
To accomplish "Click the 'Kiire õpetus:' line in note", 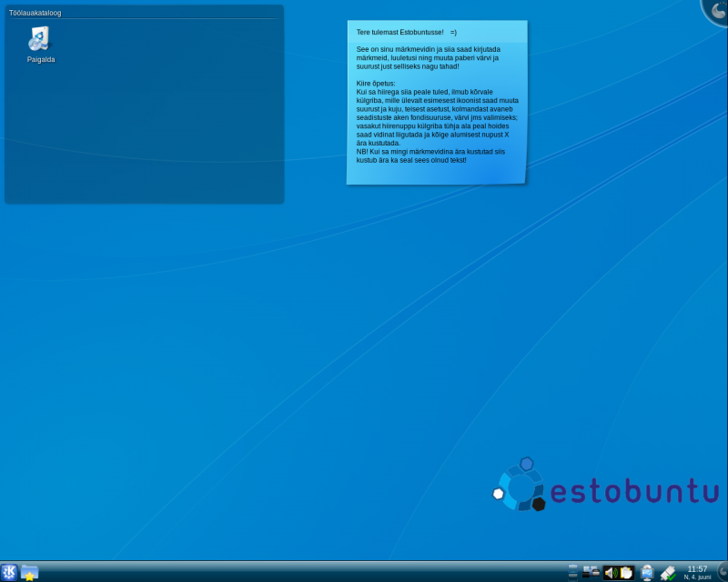I will click(376, 84).
